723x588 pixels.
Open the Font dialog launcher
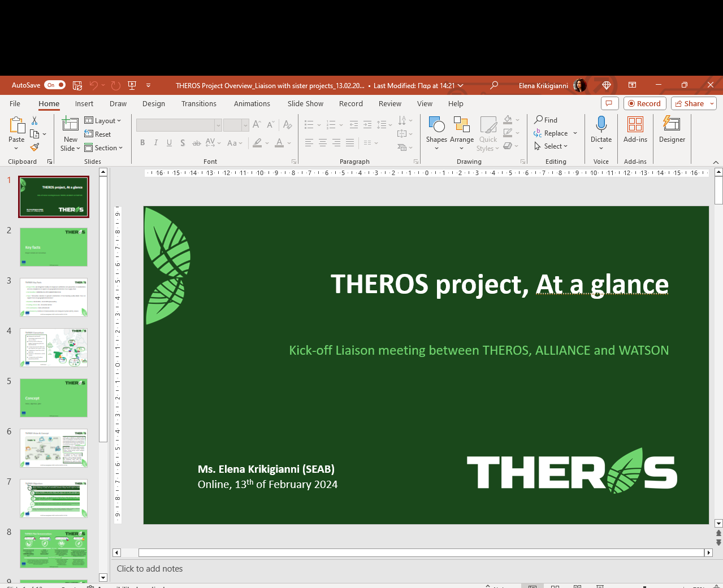[294, 162]
